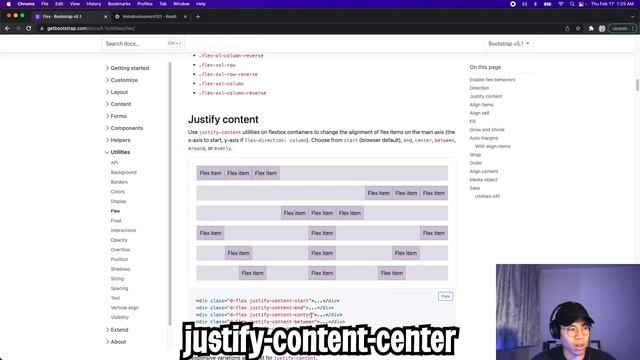Bookmark page with star icon

point(578,29)
